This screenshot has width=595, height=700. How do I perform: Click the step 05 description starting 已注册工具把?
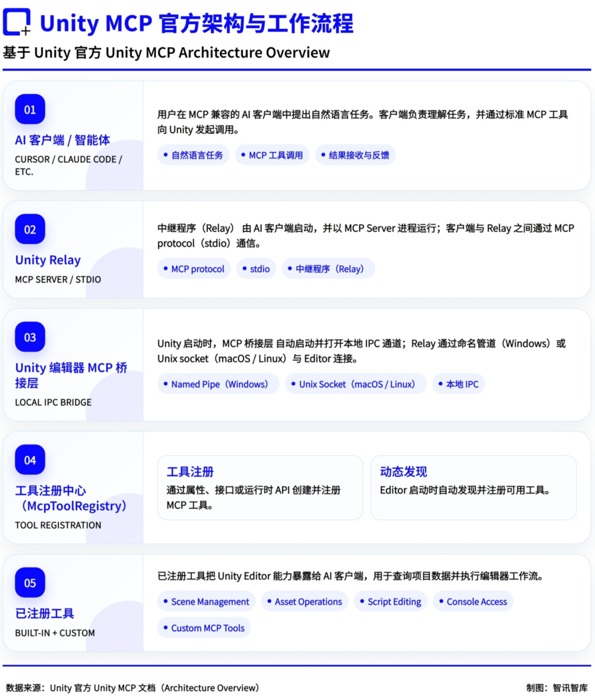pos(351,576)
